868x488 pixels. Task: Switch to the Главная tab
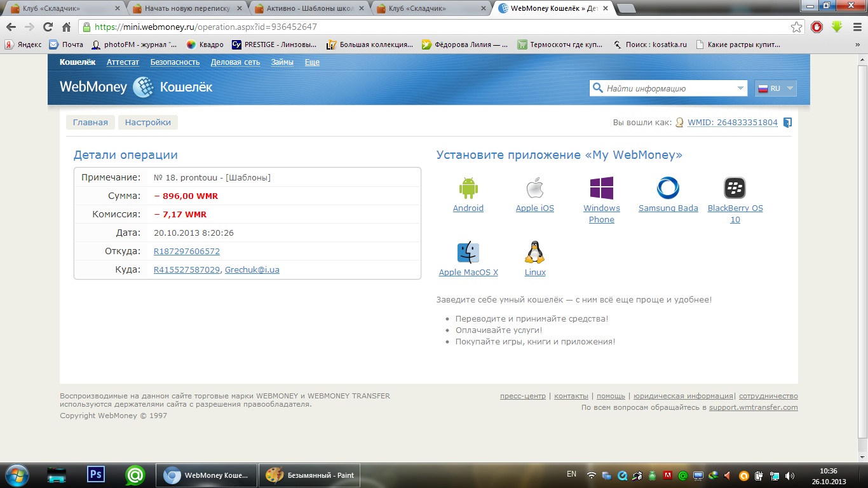click(90, 123)
